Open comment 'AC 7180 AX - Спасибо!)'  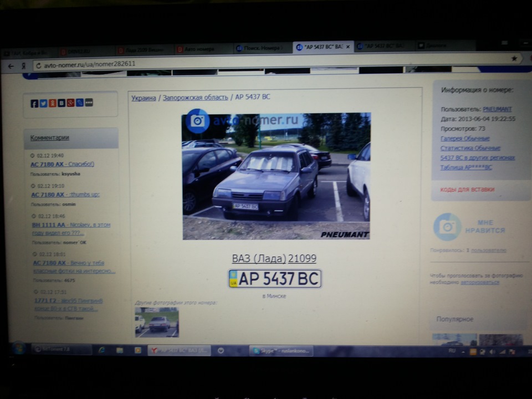[63, 164]
